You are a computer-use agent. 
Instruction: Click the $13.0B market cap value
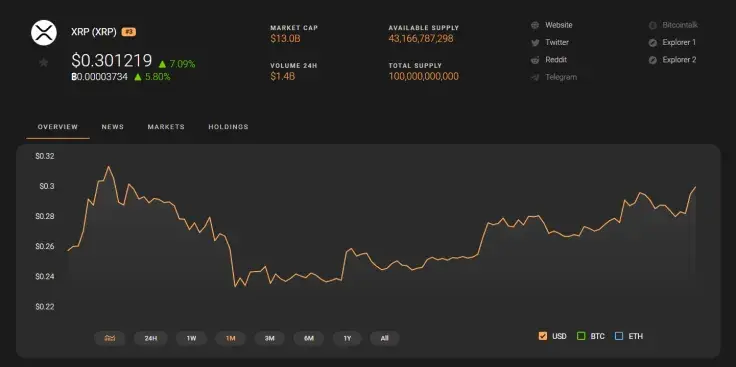[285, 38]
